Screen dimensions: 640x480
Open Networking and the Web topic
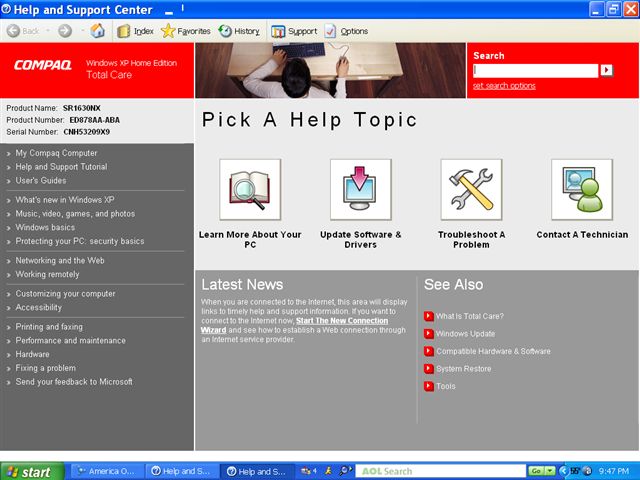[60, 260]
